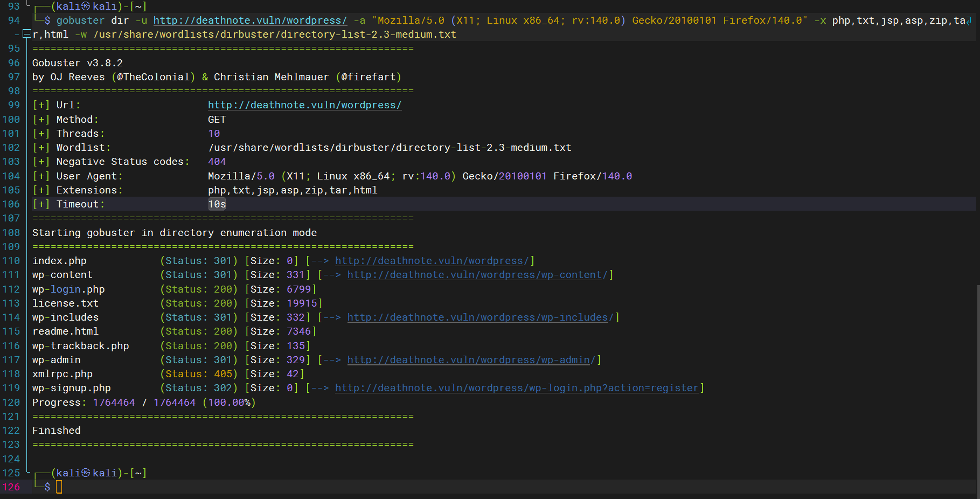This screenshot has width=980, height=499.
Task: Open the Url setting link on line 99
Action: tap(304, 105)
